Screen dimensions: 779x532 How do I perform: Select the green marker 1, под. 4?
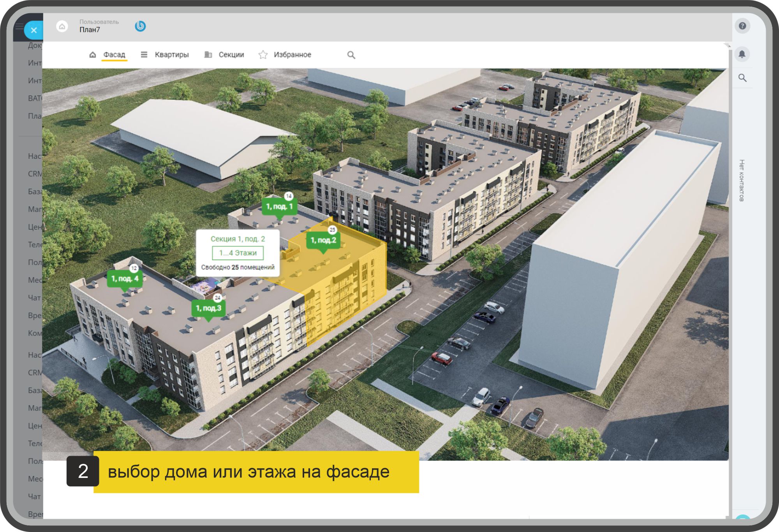(125, 279)
